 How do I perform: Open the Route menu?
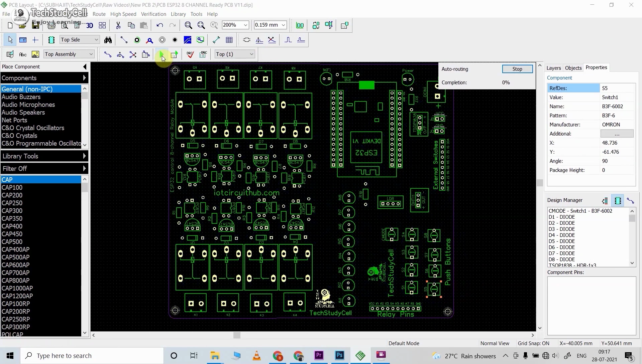pyautogui.click(x=99, y=14)
